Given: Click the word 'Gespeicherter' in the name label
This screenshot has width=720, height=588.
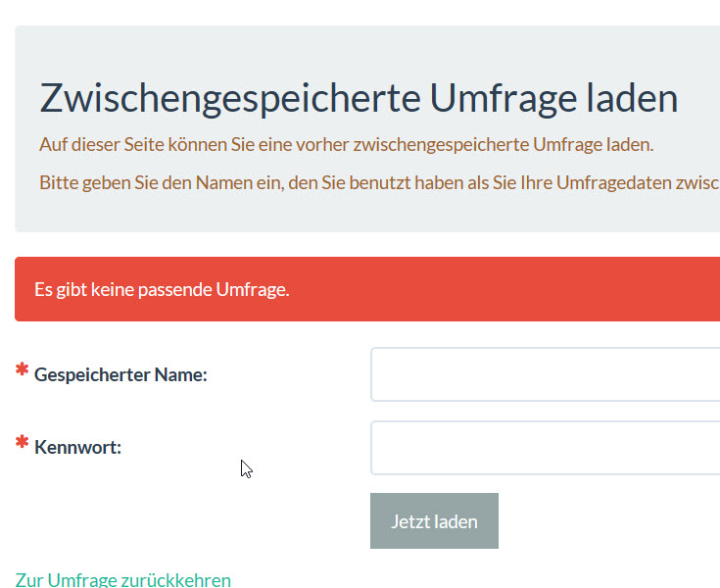Looking at the screenshot, I should pyautogui.click(x=92, y=374).
